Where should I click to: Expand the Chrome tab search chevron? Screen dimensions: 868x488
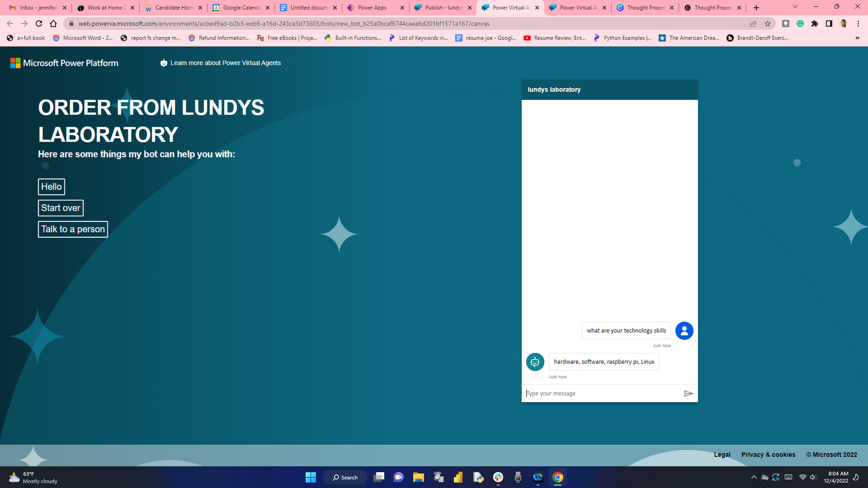(795, 7)
